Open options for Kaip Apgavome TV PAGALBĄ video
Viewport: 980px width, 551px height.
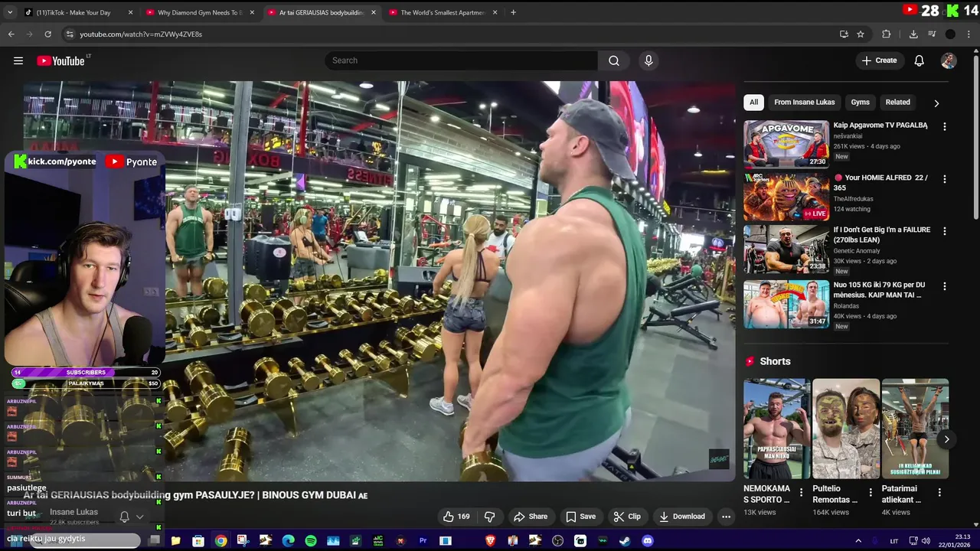coord(944,126)
